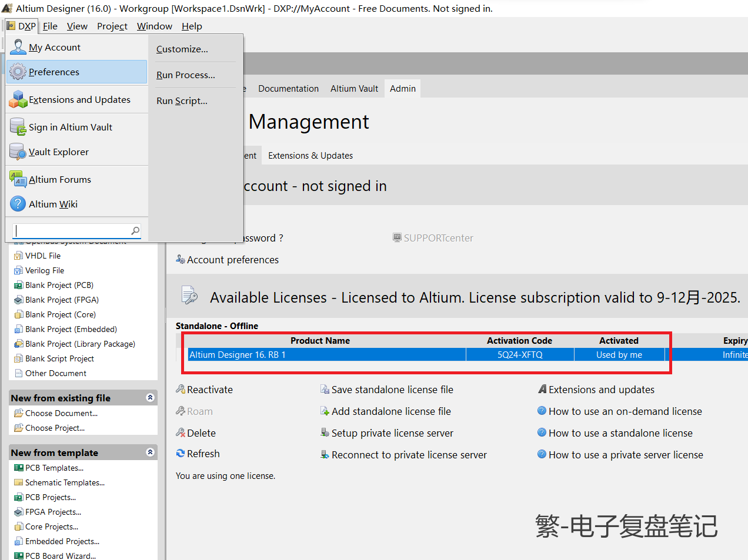This screenshot has width=748, height=560.
Task: Click the Altium Wiki question mark icon
Action: coord(18,204)
